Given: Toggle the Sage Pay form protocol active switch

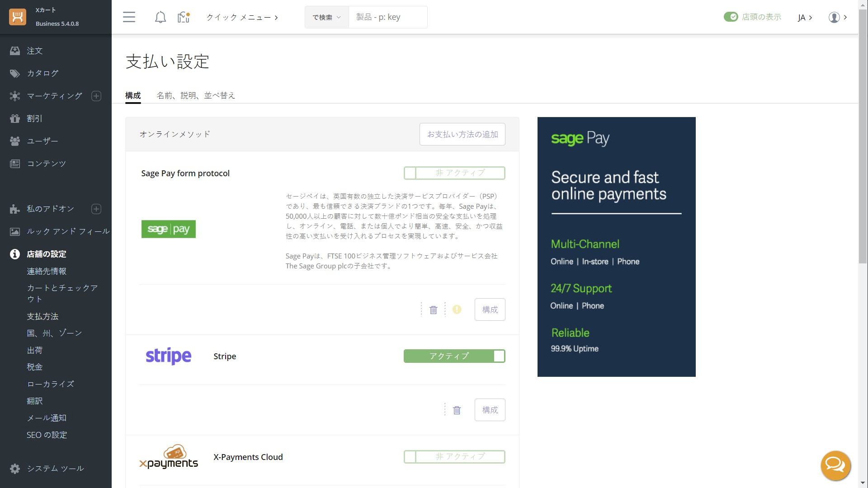Looking at the screenshot, I should coord(454,173).
